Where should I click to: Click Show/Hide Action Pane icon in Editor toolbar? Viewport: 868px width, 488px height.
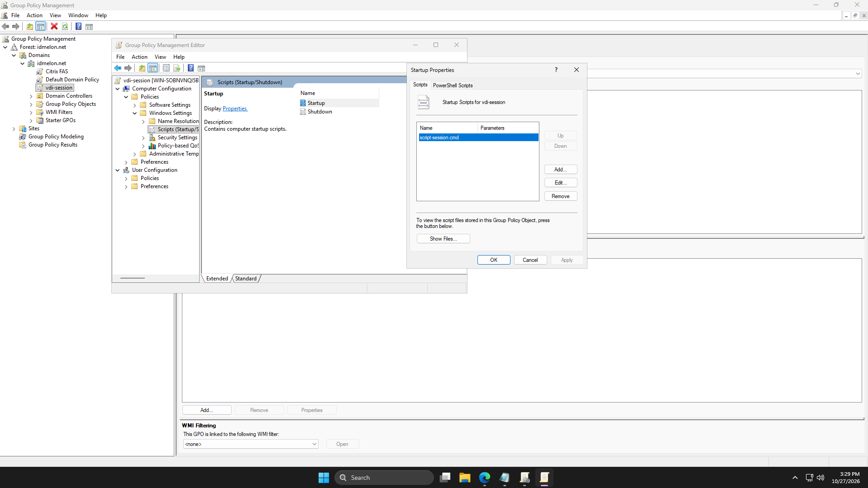(x=201, y=68)
